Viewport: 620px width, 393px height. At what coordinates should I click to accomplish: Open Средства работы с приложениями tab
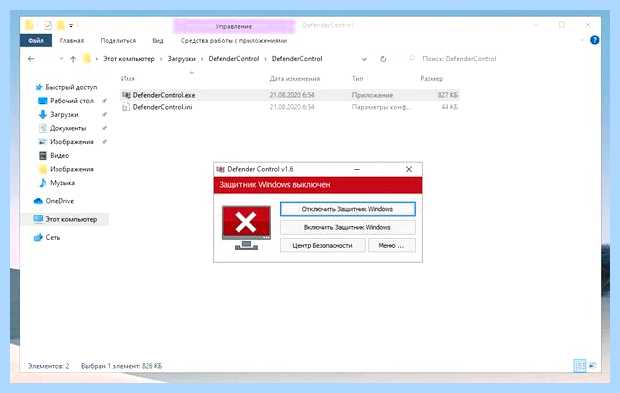234,40
